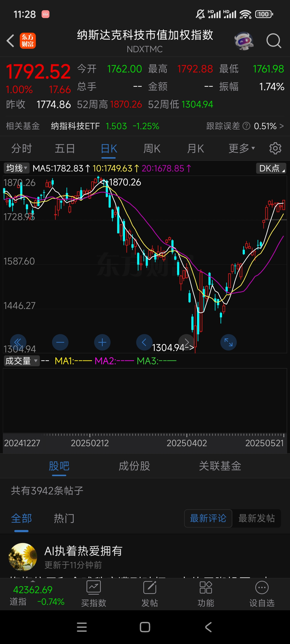Viewport: 290px width, 644px height.
Task: Tap the 更新于11分钟前 timestamp
Action: 73,565
